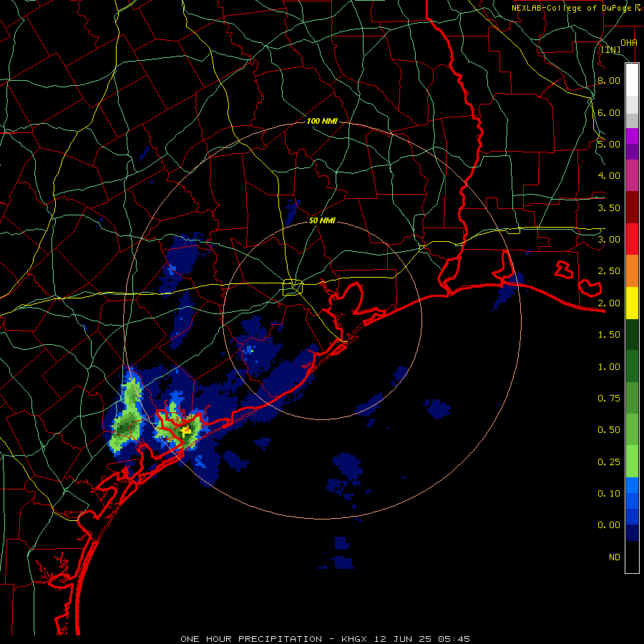Click the 0.25 legend value
Image resolution: width=644 pixels, height=644 pixels.
coord(609,462)
